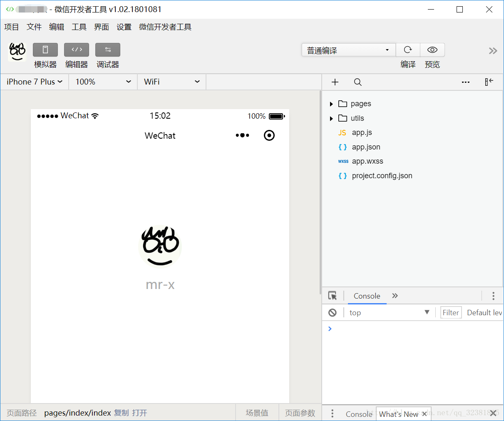Screen dimensions: 504x421
Task: Add a new file with plus icon
Action: coord(335,82)
